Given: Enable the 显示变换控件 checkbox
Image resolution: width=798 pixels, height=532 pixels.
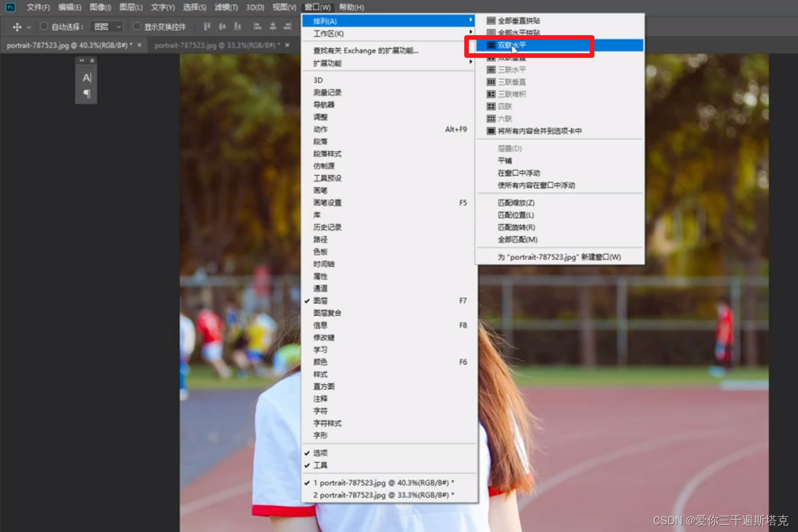Looking at the screenshot, I should tap(137, 26).
